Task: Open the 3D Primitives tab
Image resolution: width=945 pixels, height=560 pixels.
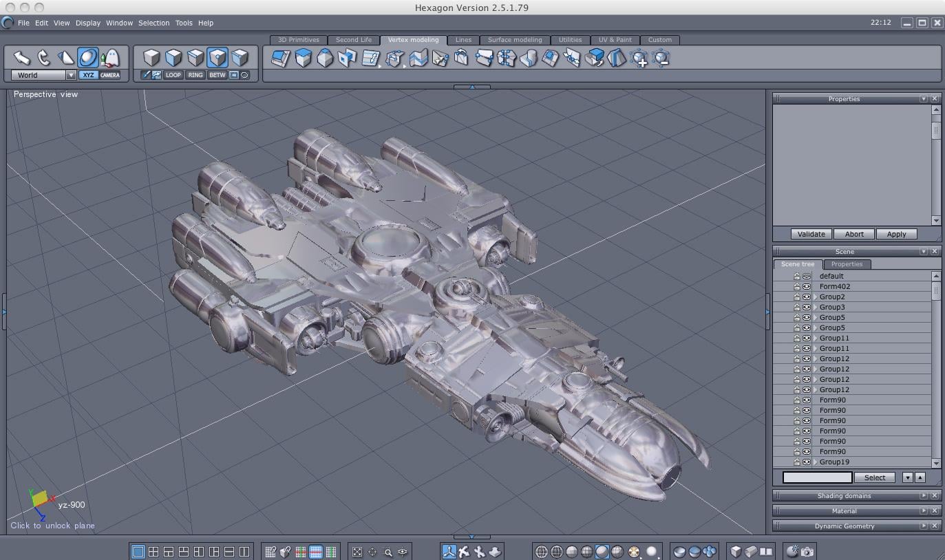Action: pos(299,40)
